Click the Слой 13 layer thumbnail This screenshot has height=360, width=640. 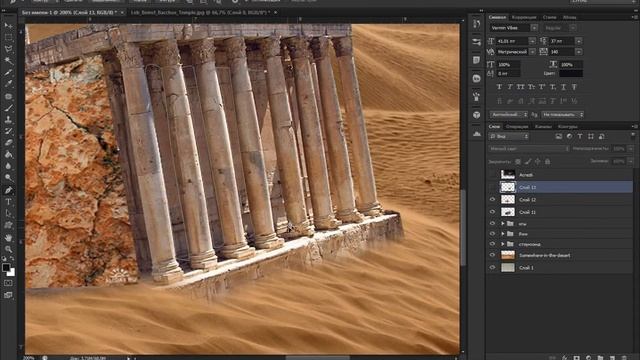click(508, 187)
